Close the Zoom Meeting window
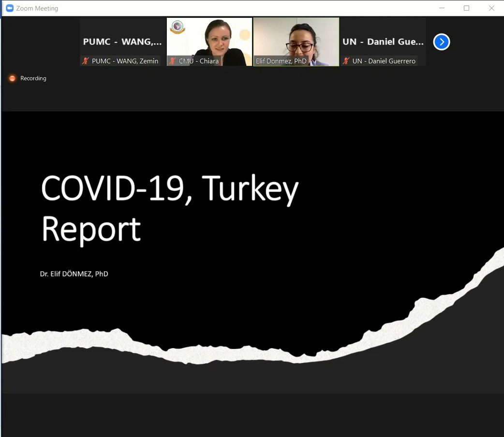The height and width of the screenshot is (437, 504). (x=491, y=8)
